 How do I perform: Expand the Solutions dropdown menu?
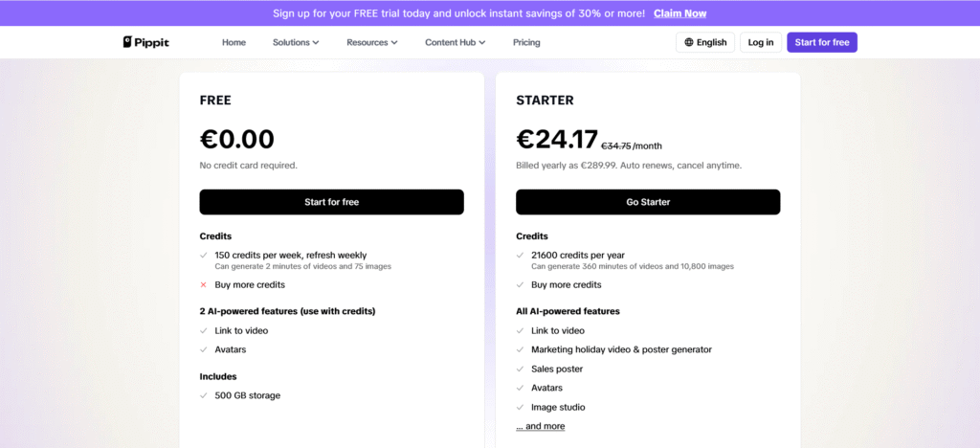[x=296, y=42]
